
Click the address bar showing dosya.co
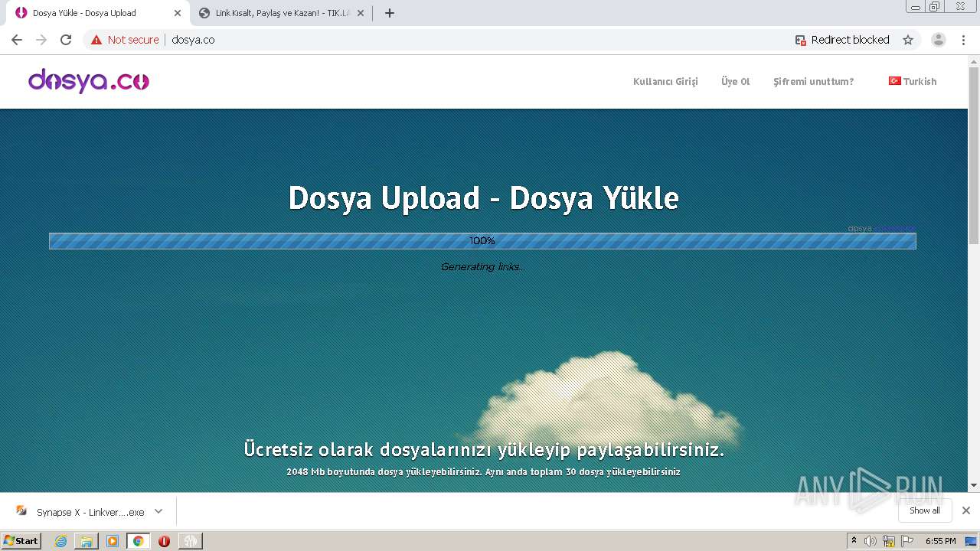click(x=475, y=40)
